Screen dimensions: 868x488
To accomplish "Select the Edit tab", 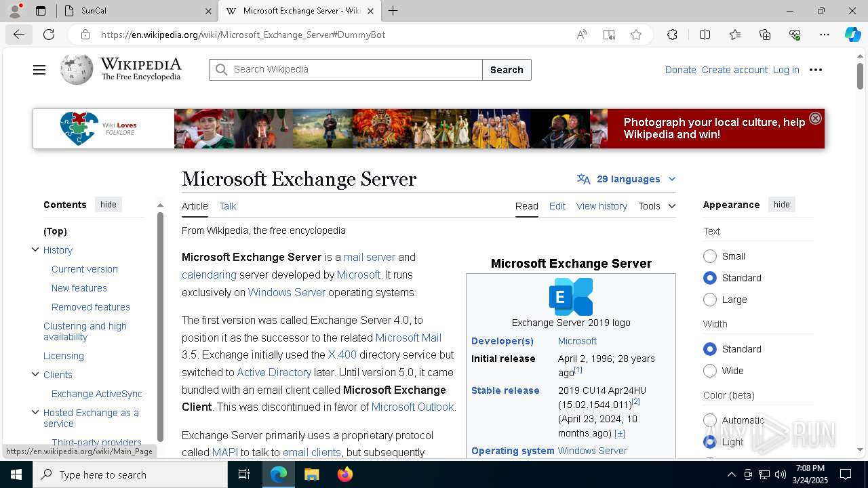I will click(x=557, y=206).
